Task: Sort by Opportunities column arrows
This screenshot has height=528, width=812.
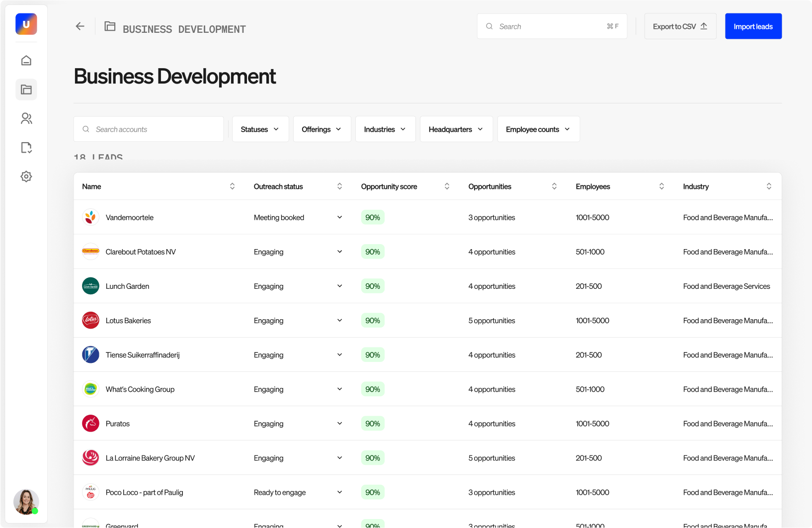Action: (x=554, y=186)
